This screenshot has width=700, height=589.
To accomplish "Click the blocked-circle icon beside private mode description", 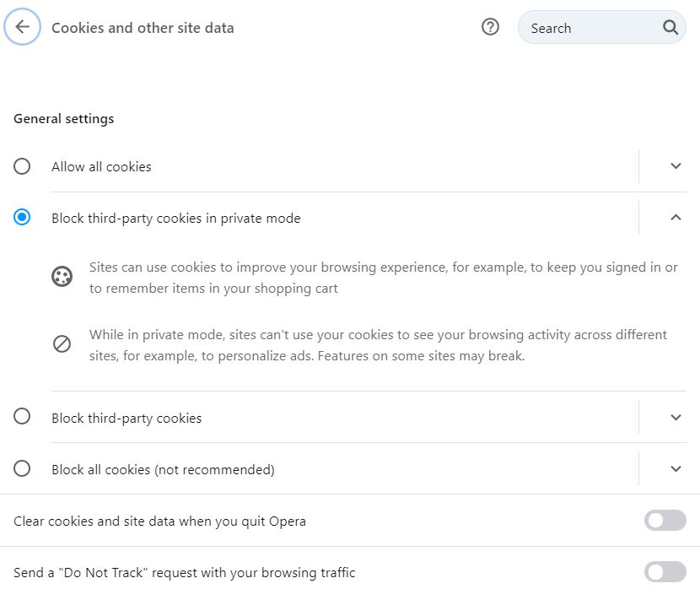I will [62, 343].
